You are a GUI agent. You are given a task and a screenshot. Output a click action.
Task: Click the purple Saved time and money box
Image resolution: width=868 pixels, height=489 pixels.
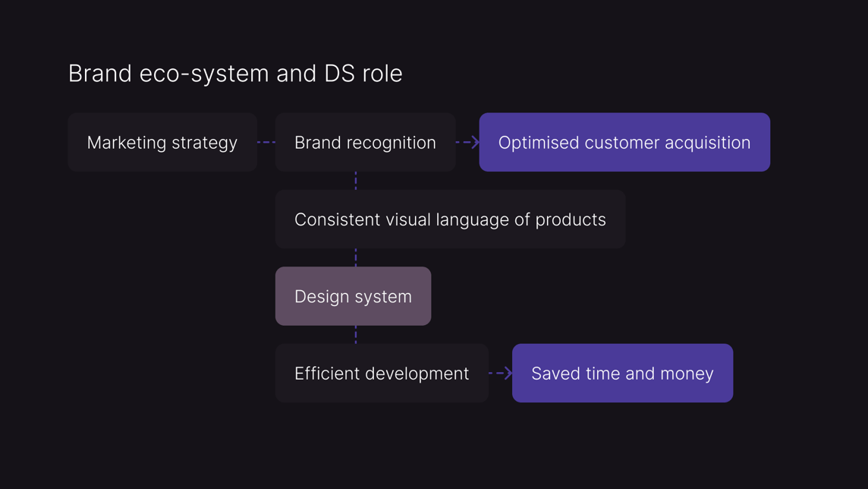click(x=622, y=374)
